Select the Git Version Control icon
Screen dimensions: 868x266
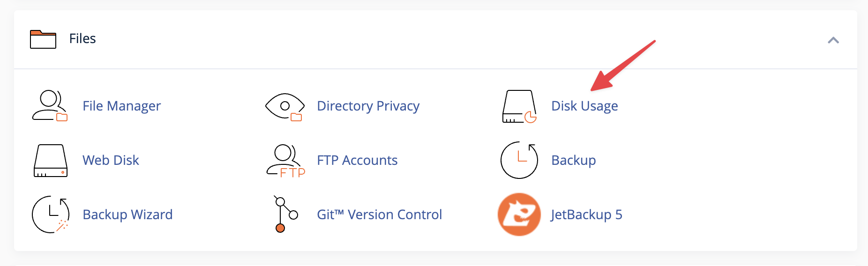click(x=285, y=214)
